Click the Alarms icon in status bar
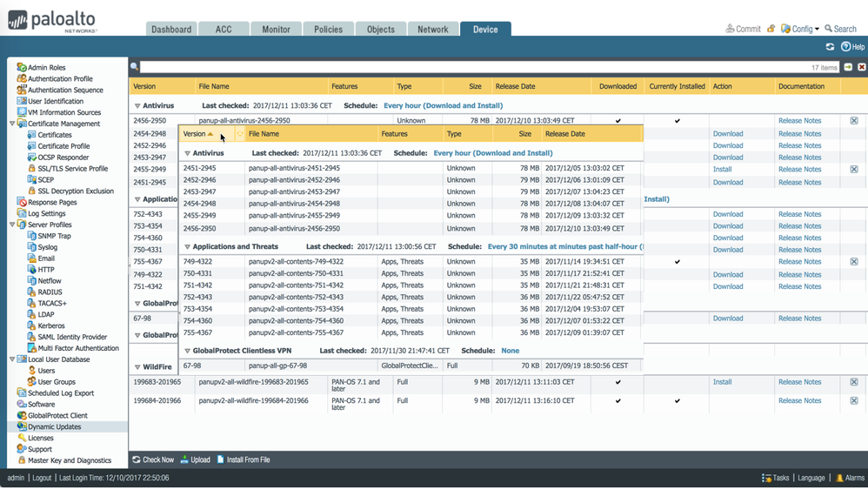The height and width of the screenshot is (490, 868). pos(839,478)
